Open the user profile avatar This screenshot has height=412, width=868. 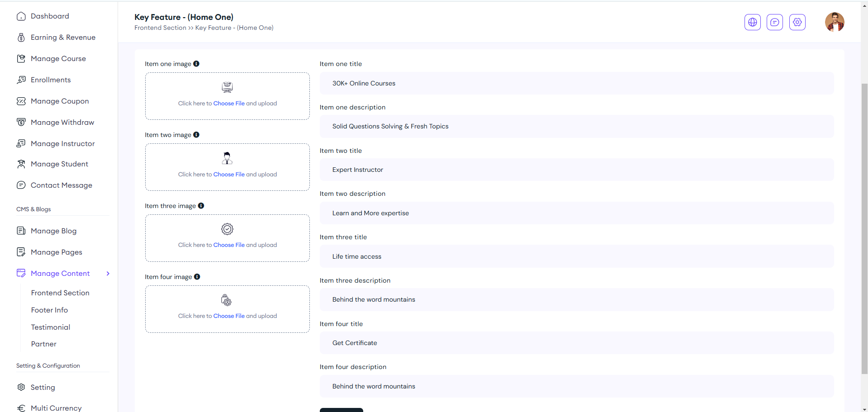coord(834,22)
